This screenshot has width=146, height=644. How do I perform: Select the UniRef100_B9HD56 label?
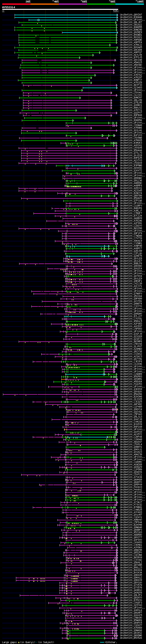[x=131, y=120]
